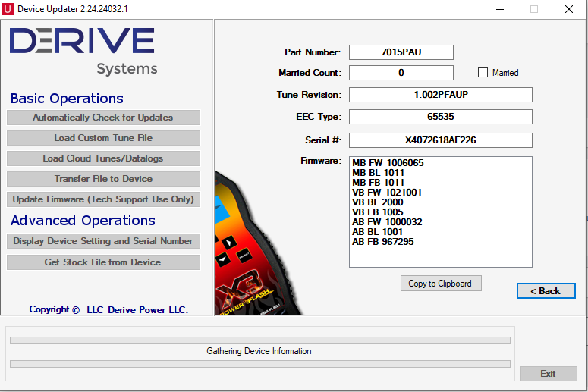Select firmware line VB FB 1005
Screen dimensions: 588x392
[377, 212]
